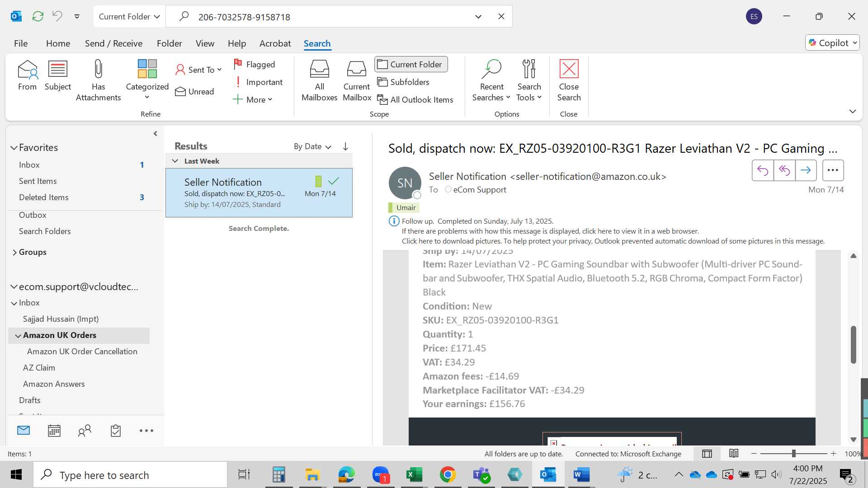Open the Folder tab
Image resolution: width=868 pixels, height=488 pixels.
(170, 43)
